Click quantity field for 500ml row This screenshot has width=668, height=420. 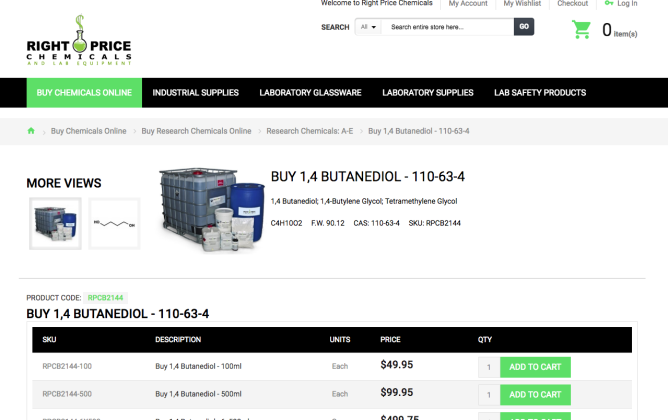tap(489, 395)
